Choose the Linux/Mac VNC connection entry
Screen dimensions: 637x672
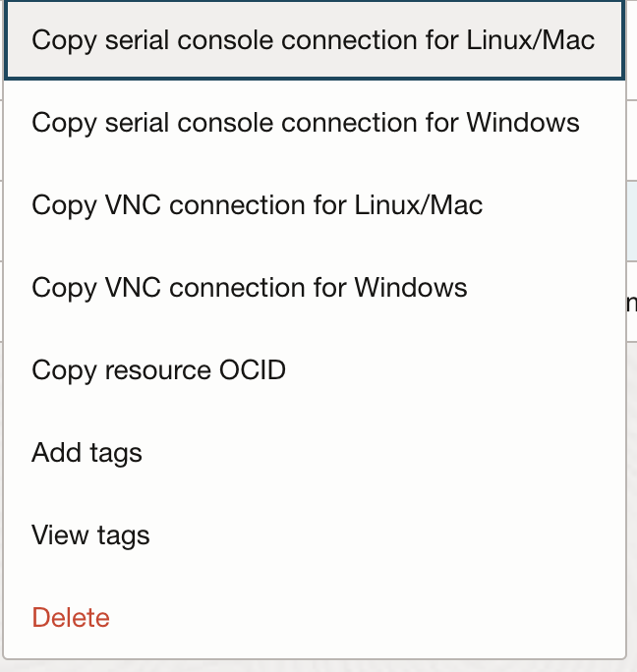(258, 205)
